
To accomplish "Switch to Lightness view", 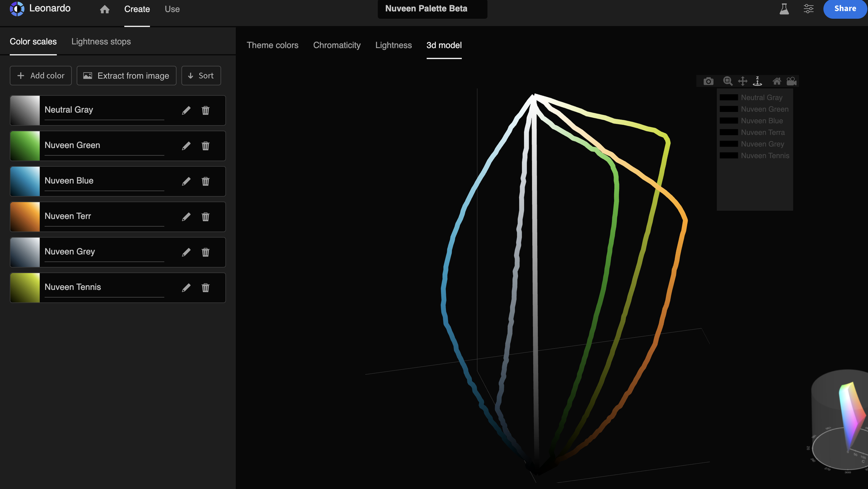I will pyautogui.click(x=393, y=45).
